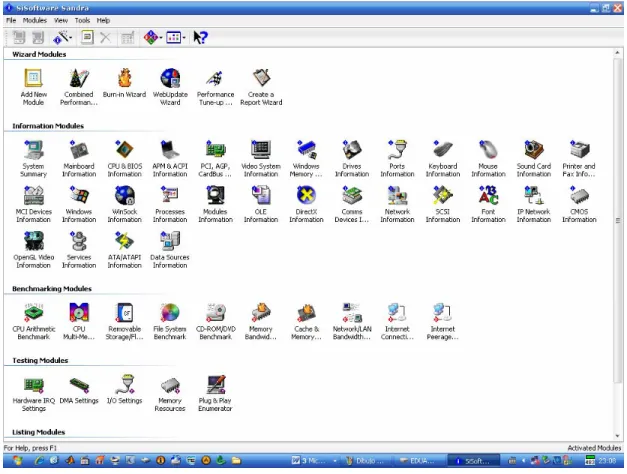The width and height of the screenshot is (627, 474).
Task: Open PCI, AGP, CardBus module
Action: click(216, 158)
